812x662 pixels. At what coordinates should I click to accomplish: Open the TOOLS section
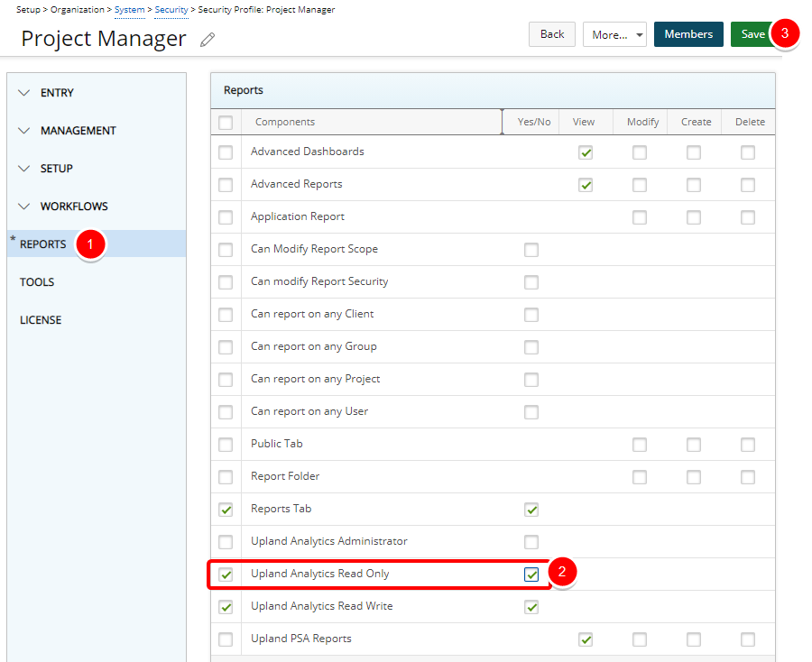(x=37, y=282)
